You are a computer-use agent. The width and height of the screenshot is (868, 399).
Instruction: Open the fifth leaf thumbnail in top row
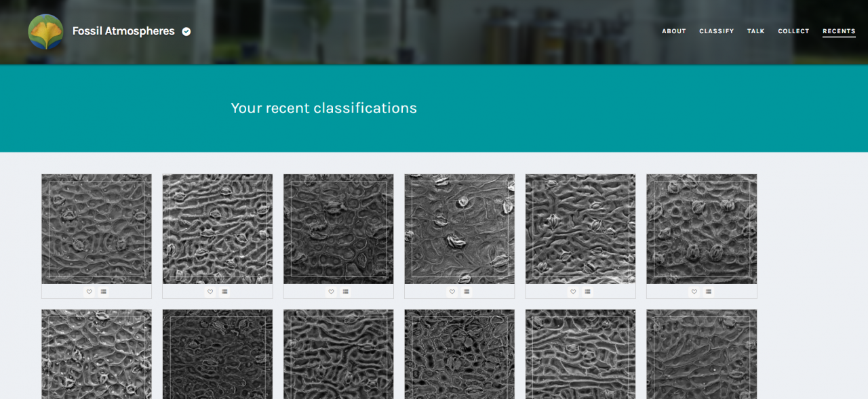pos(580,229)
